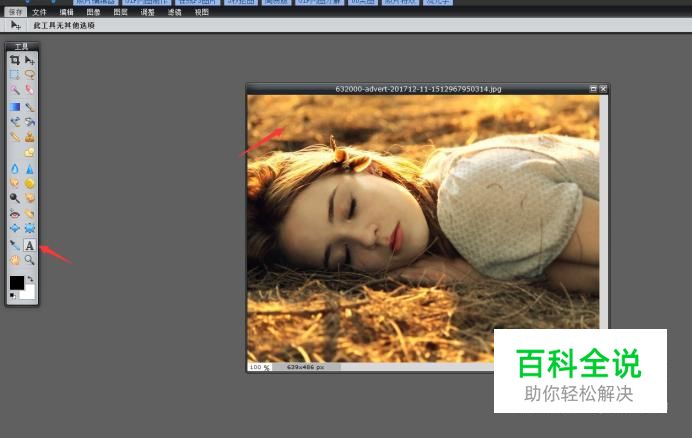
Task: Click the image title bar 632000-advert jpg
Action: coord(418,89)
